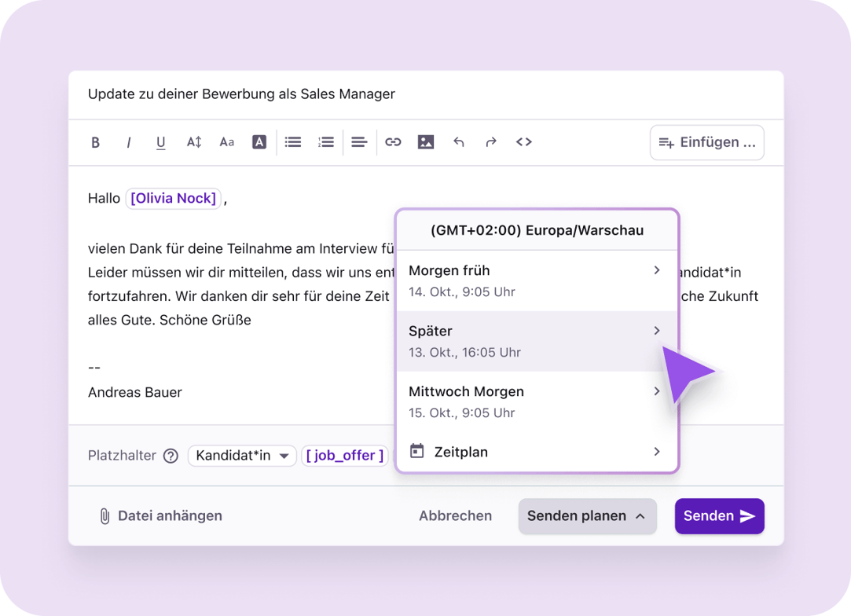This screenshot has height=616, width=851.
Task: Apply italic formatting to text
Action: [128, 142]
